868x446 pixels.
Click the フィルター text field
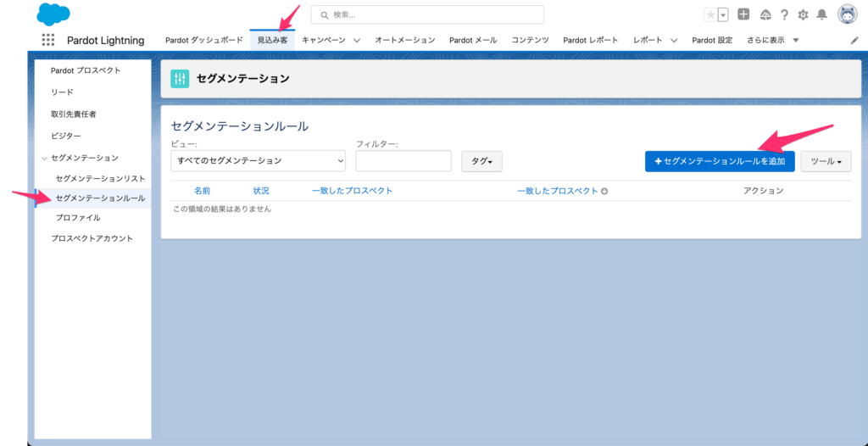[403, 160]
